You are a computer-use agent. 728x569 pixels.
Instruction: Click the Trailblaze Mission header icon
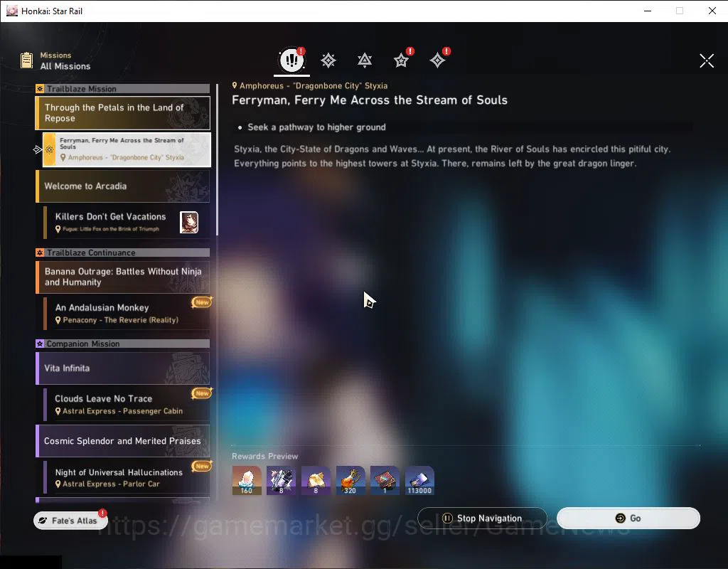[x=40, y=89]
